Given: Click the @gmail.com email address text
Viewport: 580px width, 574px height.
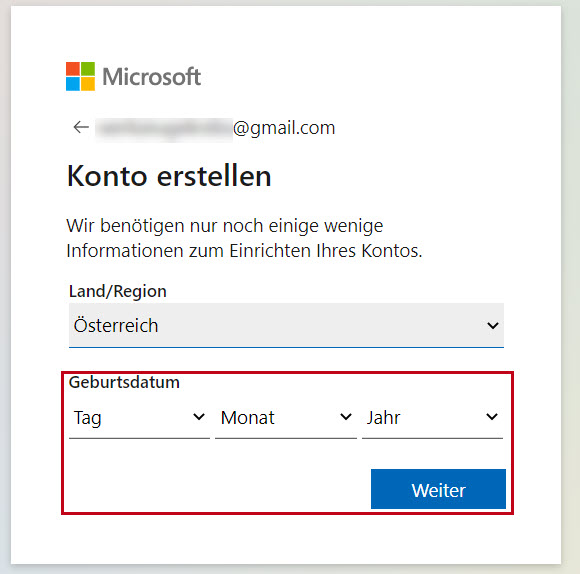Looking at the screenshot, I should pyautogui.click(x=284, y=128).
